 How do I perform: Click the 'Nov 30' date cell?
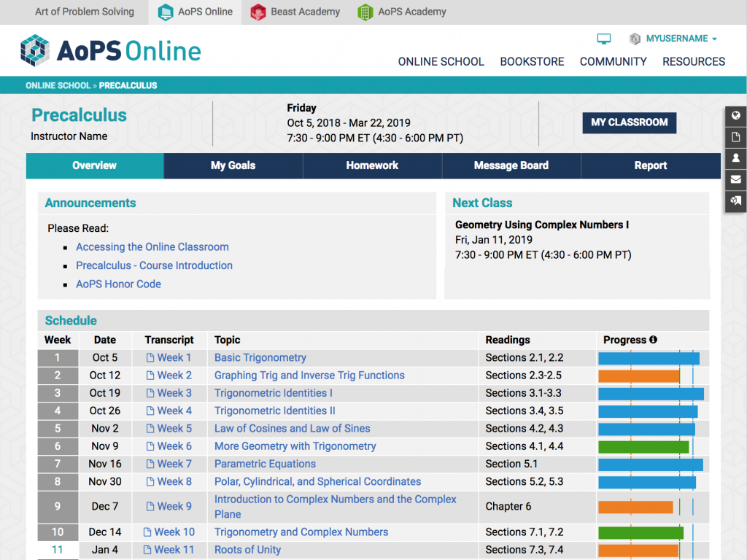pyautogui.click(x=105, y=481)
